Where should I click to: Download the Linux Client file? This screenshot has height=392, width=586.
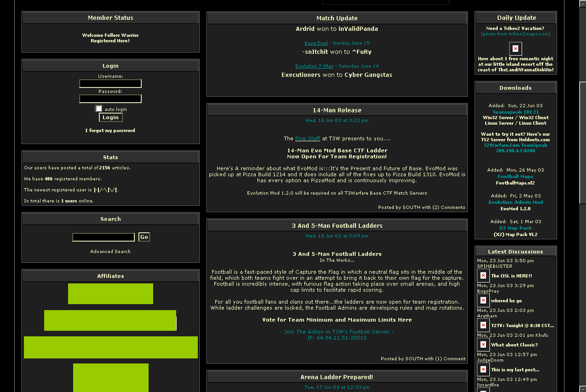pos(533,123)
